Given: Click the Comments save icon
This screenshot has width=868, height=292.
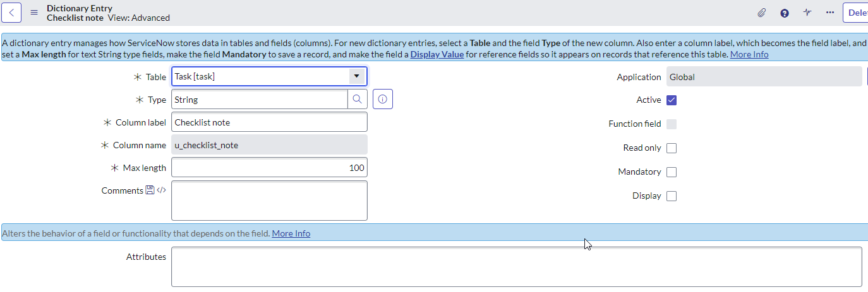Looking at the screenshot, I should tap(150, 190).
